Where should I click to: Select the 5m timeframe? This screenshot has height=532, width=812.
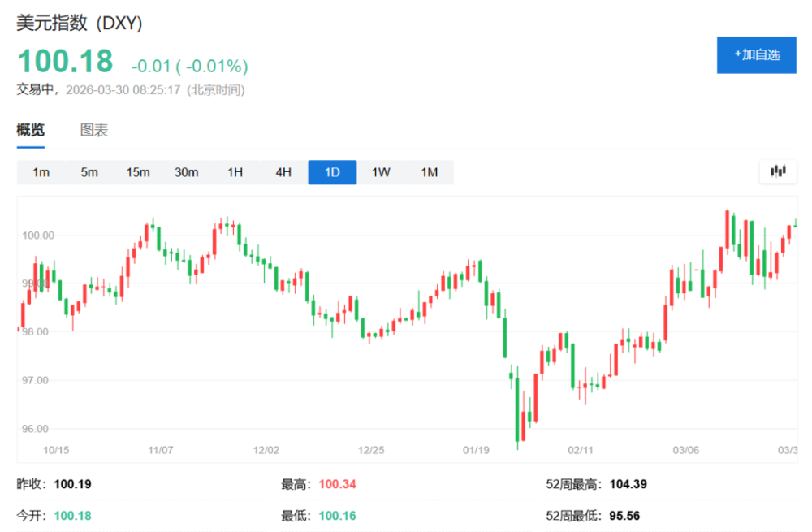[x=89, y=172]
